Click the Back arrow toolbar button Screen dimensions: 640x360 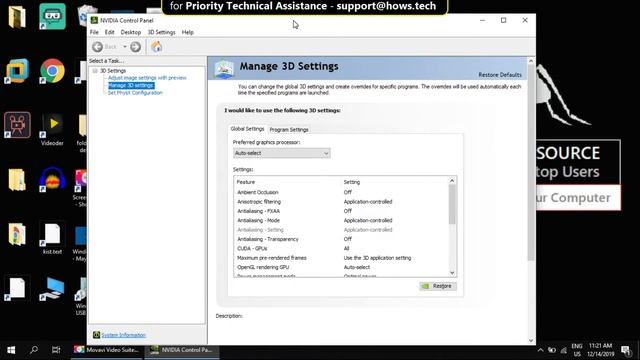[x=97, y=47]
